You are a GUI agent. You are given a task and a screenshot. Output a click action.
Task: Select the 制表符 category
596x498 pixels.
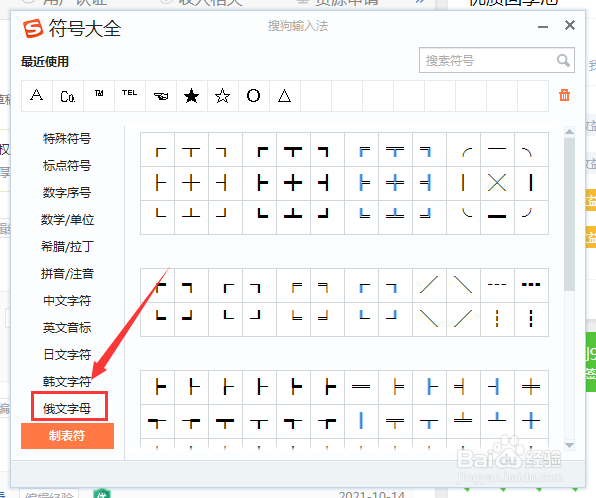point(67,436)
